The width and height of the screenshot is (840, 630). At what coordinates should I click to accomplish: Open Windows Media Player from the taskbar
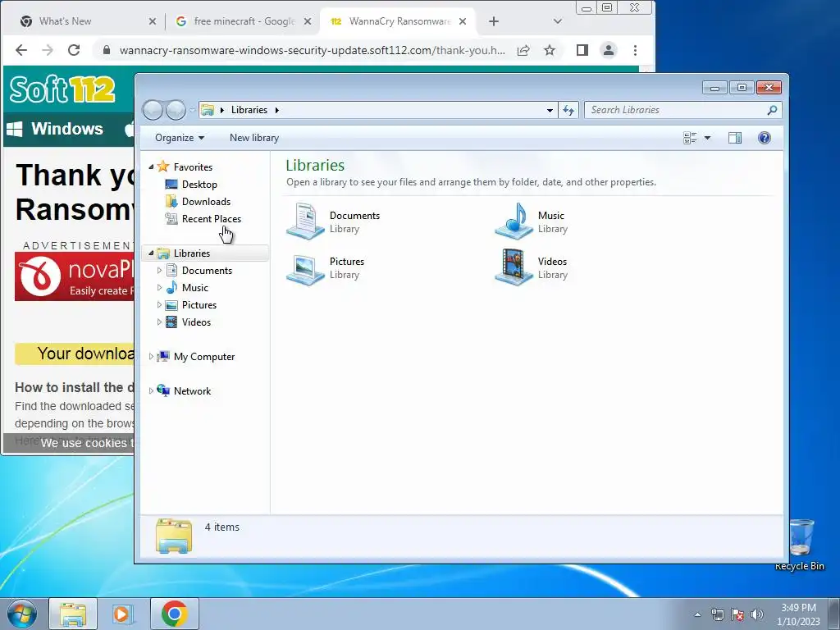pos(123,614)
